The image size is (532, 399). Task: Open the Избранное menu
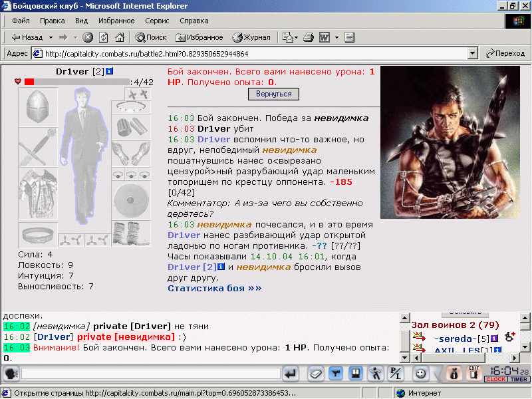click(116, 21)
